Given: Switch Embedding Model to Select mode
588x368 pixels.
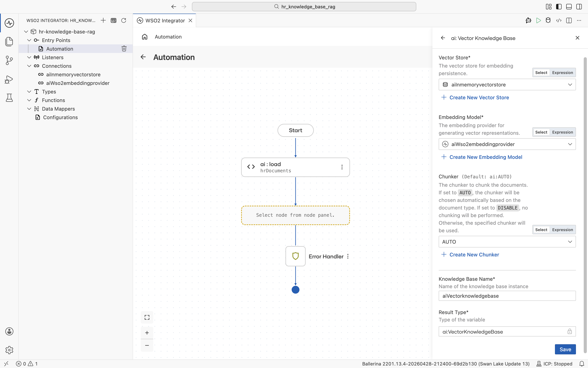Looking at the screenshot, I should point(541,132).
